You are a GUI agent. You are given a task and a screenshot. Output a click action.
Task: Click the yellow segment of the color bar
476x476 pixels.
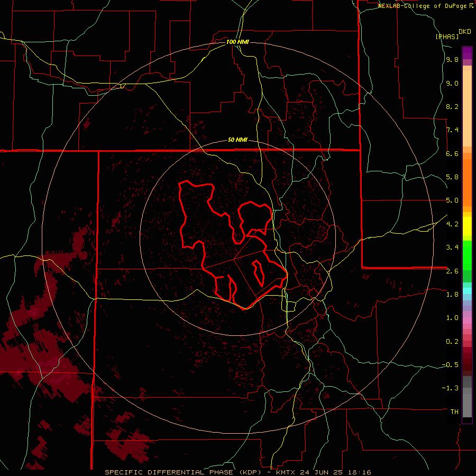(x=467, y=226)
